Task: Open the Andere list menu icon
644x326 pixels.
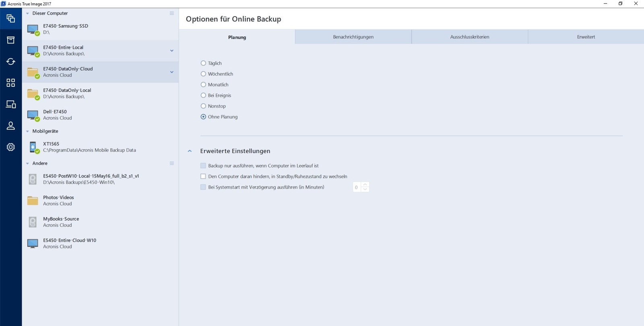Action: (x=172, y=163)
